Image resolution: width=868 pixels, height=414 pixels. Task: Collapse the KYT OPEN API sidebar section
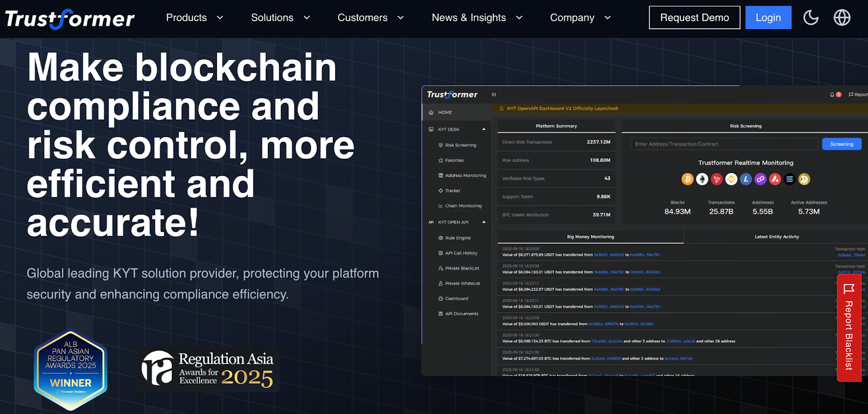click(484, 222)
